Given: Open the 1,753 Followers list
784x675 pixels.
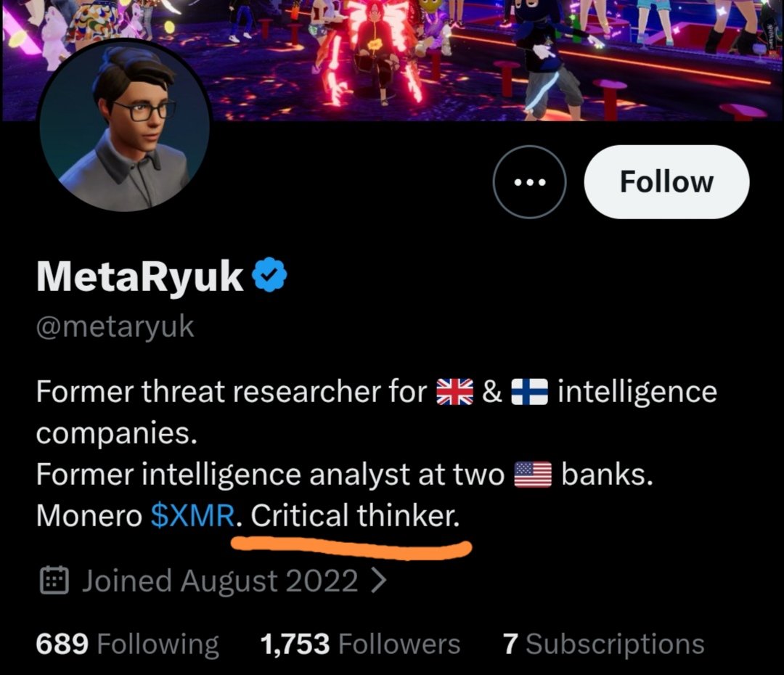Looking at the screenshot, I should (x=360, y=644).
